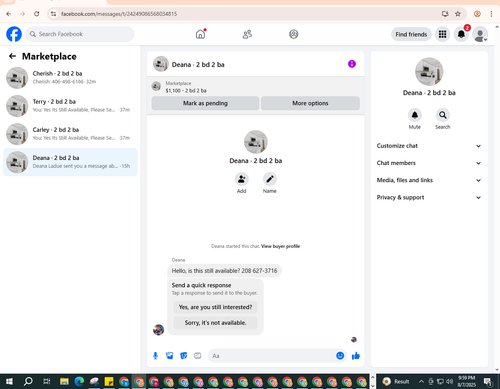Open Sticky Notes from taskbar

coord(109,381)
